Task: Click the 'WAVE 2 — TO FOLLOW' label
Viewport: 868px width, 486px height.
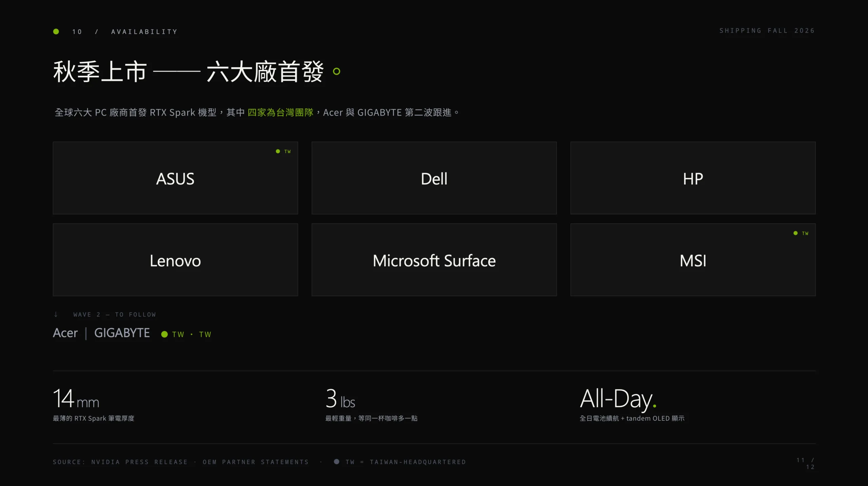Action: 115,315
